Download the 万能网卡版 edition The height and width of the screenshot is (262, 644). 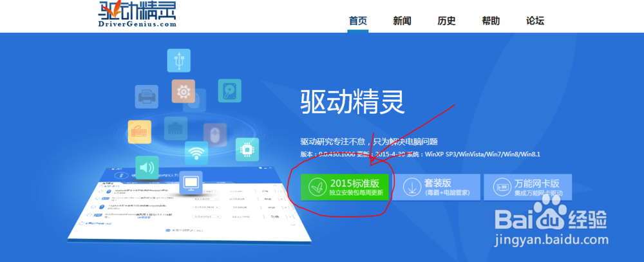pyautogui.click(x=527, y=187)
